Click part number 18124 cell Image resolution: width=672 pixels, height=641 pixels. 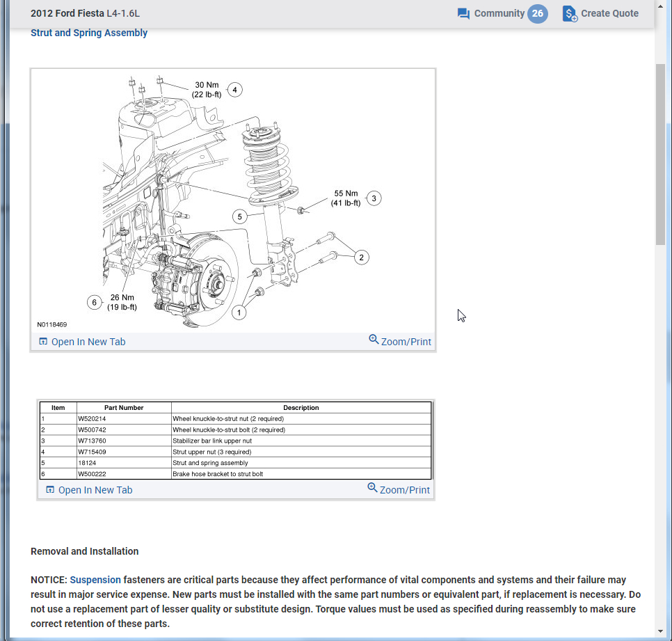click(124, 463)
